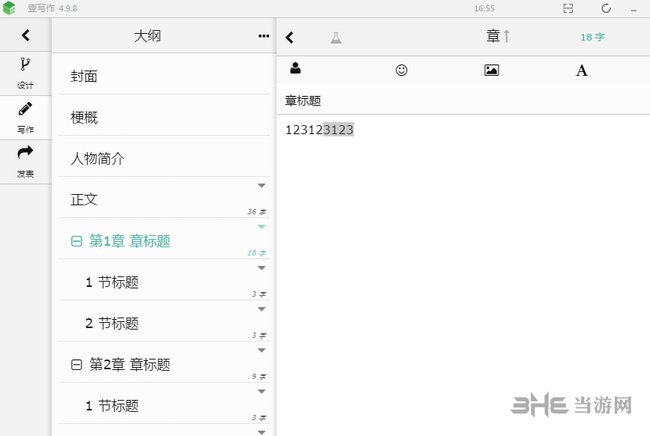The height and width of the screenshot is (436, 650).
Task: Open the three-dot menu in 大纲 header
Action: coord(264,36)
